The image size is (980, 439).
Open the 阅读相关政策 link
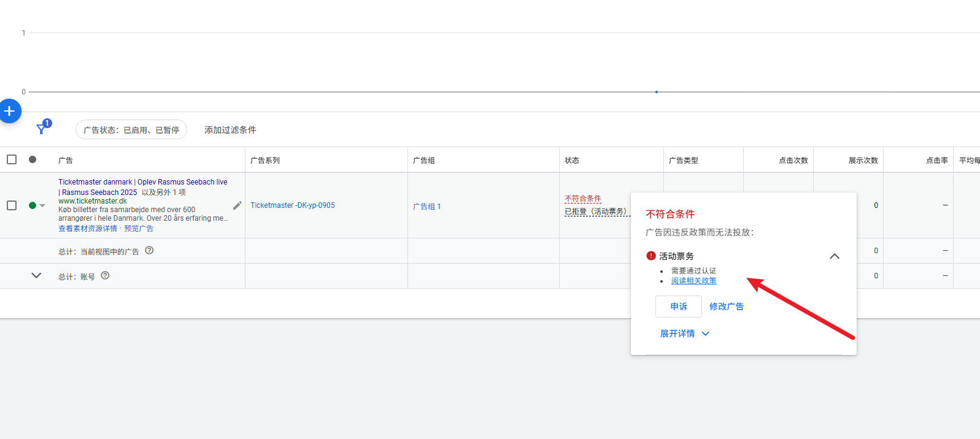point(693,281)
